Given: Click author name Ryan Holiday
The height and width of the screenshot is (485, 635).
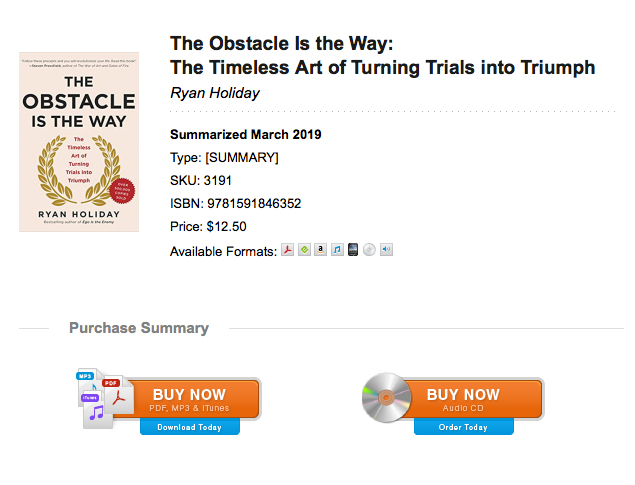Looking at the screenshot, I should pos(215,93).
